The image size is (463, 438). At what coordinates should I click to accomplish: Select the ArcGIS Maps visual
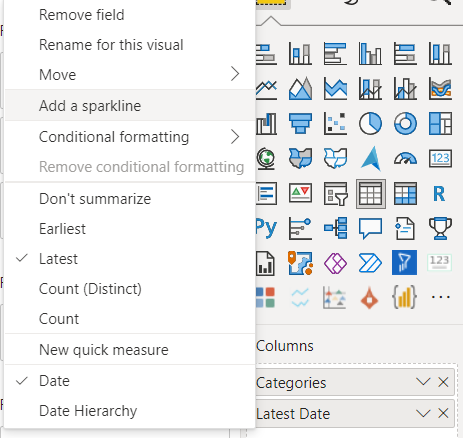(x=300, y=263)
